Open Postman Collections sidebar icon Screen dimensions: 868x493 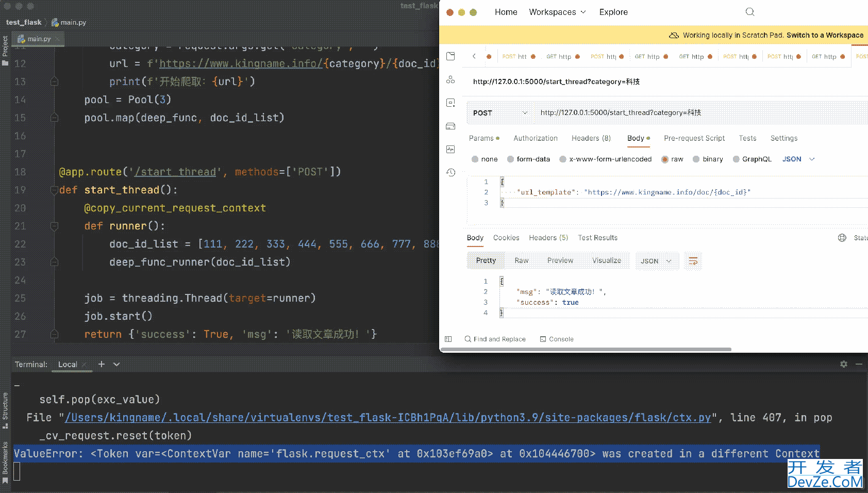tap(450, 56)
